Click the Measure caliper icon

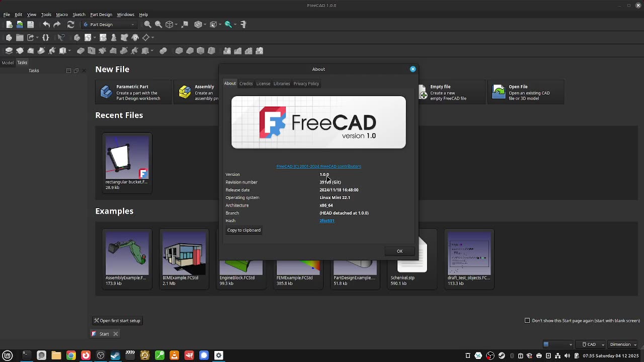click(x=244, y=25)
